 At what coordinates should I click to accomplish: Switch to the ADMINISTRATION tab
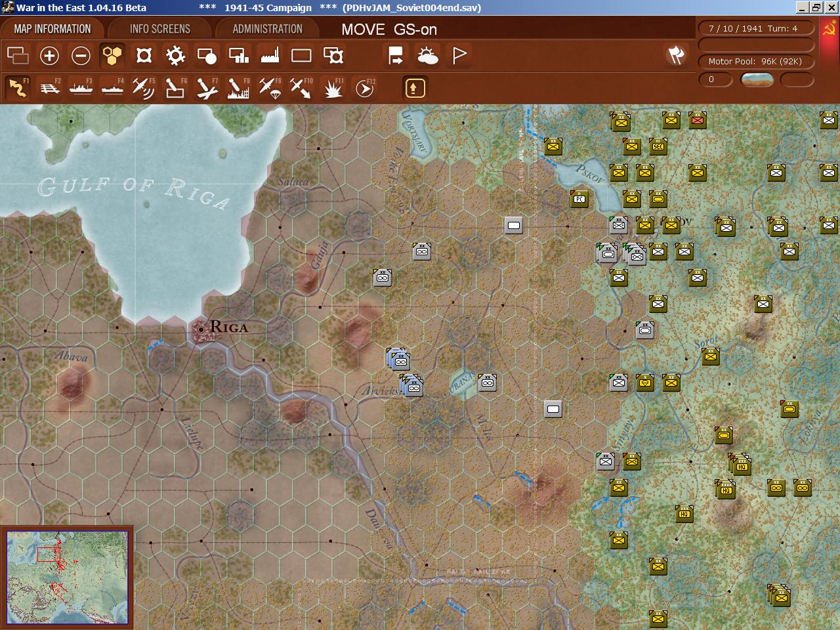tap(267, 29)
